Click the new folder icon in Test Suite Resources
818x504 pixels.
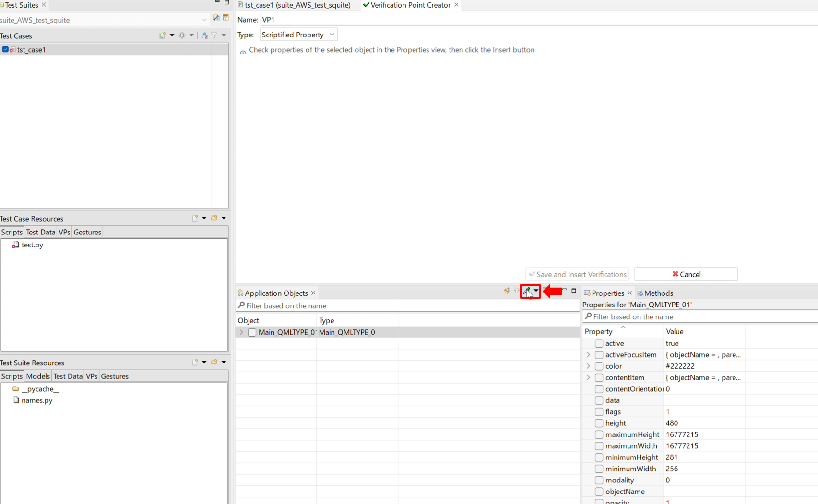(214, 362)
